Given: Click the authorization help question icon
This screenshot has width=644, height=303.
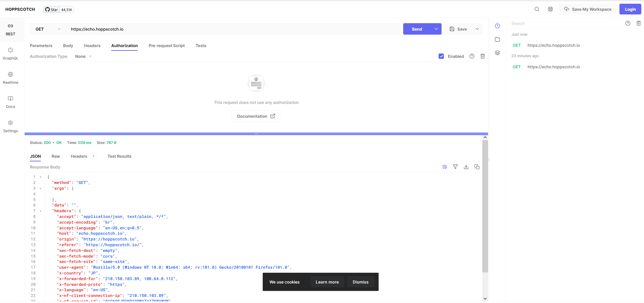Looking at the screenshot, I should point(472,56).
